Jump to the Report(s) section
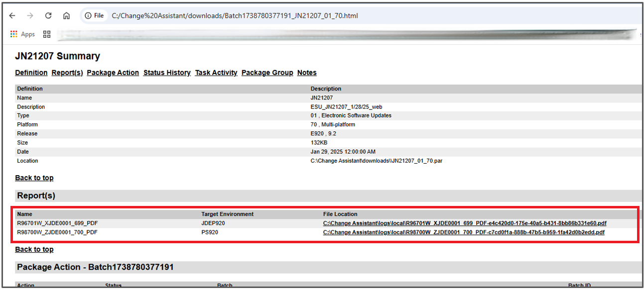The height and width of the screenshot is (290, 644). click(67, 73)
